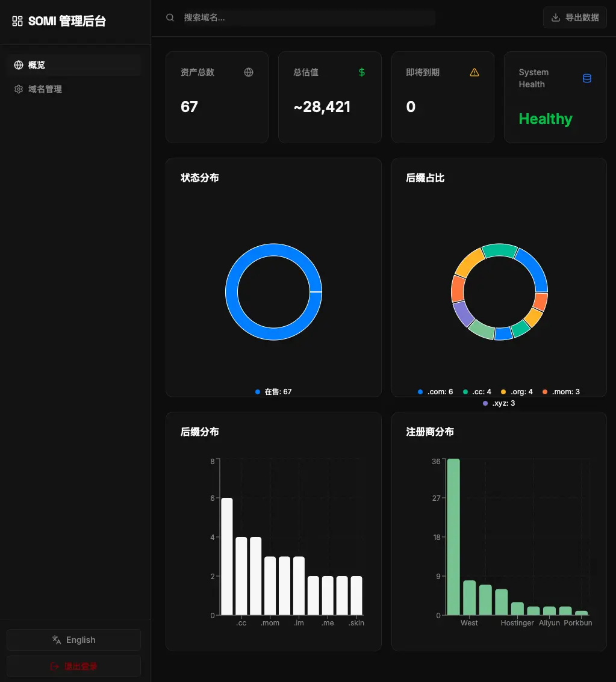Click the West axis label in 注册商分布
The height and width of the screenshot is (682, 616).
pos(469,623)
